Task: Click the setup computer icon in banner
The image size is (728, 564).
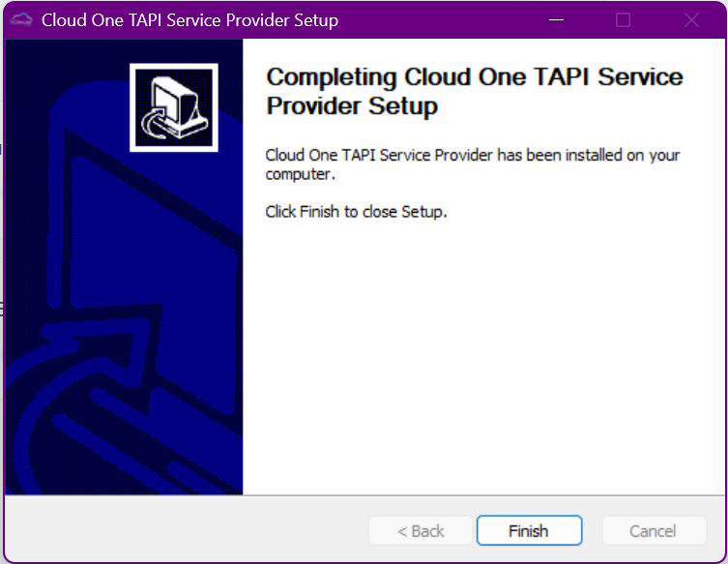Action: click(174, 107)
